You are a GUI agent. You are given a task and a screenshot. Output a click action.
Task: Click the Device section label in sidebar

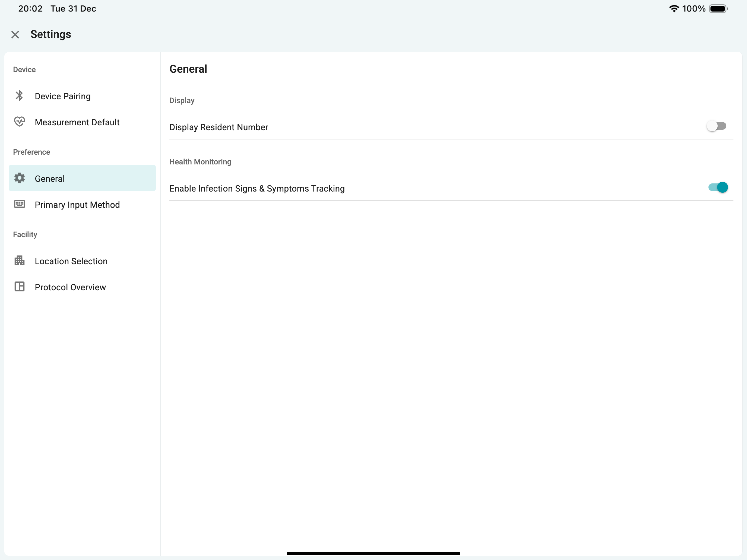pyautogui.click(x=24, y=69)
